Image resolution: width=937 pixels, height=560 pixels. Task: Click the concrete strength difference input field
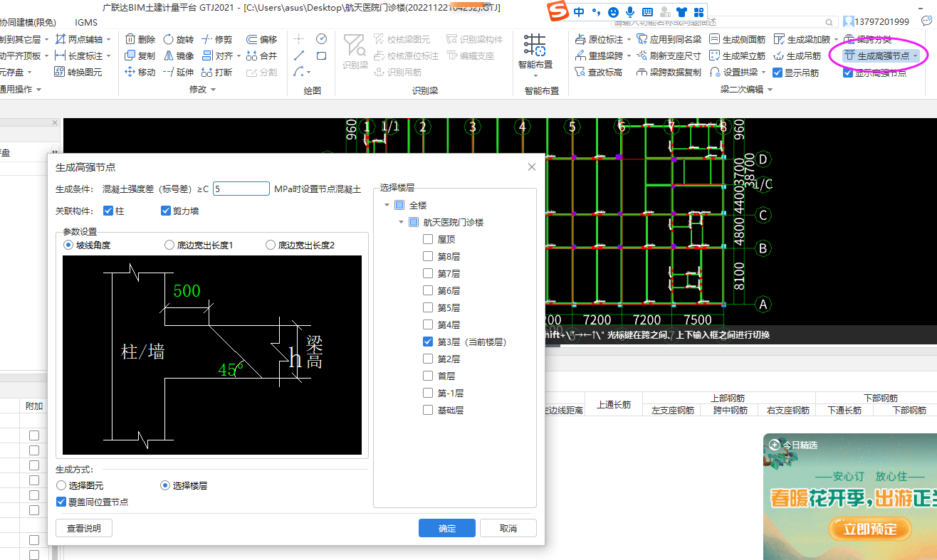pos(241,189)
